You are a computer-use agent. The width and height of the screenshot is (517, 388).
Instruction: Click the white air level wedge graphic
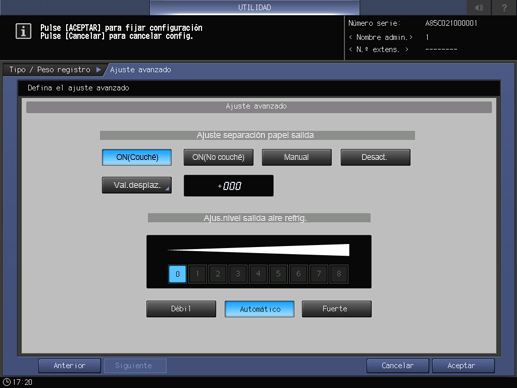point(259,250)
